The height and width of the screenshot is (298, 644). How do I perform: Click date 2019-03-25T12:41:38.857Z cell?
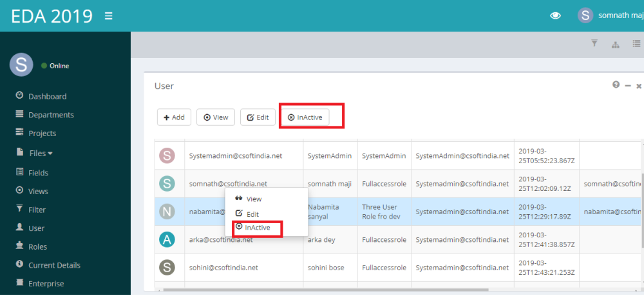click(546, 239)
